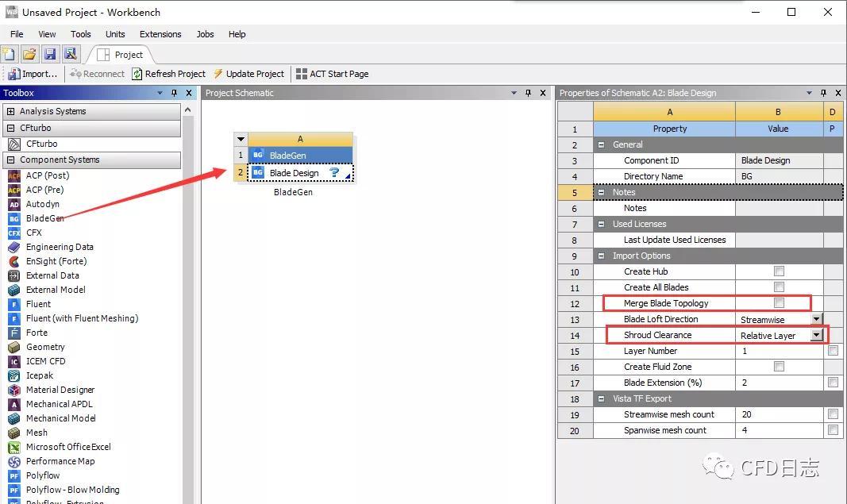Open the Extensions menu

(x=160, y=34)
